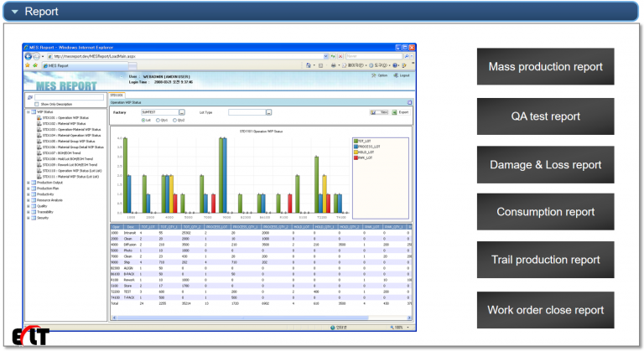Open the Option settings icon

376,75
